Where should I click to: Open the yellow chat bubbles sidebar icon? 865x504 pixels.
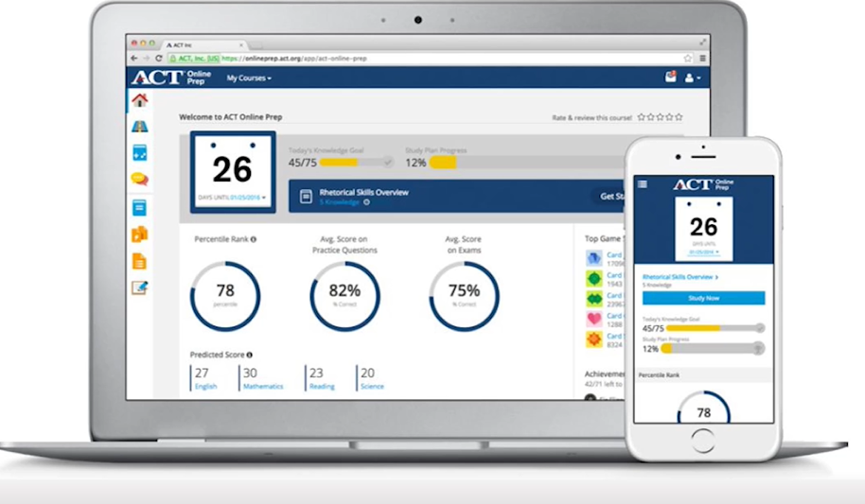tap(139, 180)
